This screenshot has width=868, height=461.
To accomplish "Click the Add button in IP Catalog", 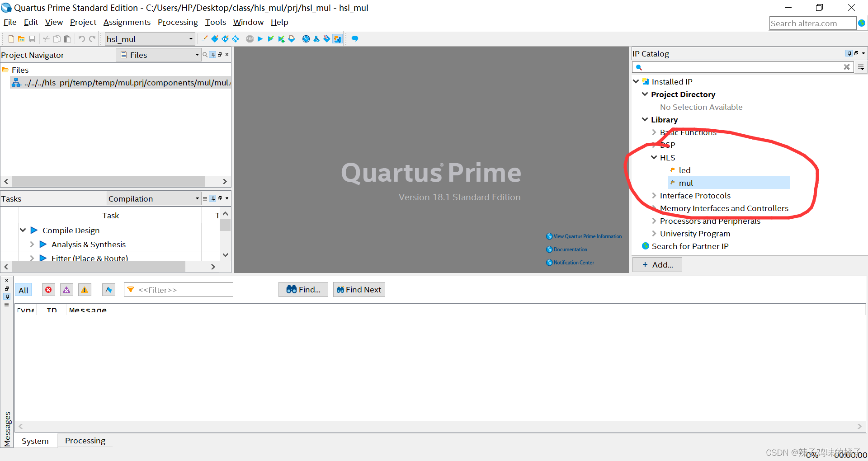I will pyautogui.click(x=657, y=264).
